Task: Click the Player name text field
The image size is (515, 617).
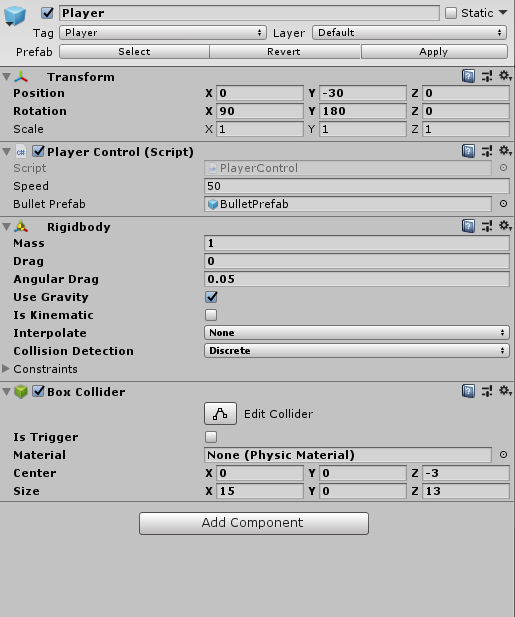Action: (249, 13)
